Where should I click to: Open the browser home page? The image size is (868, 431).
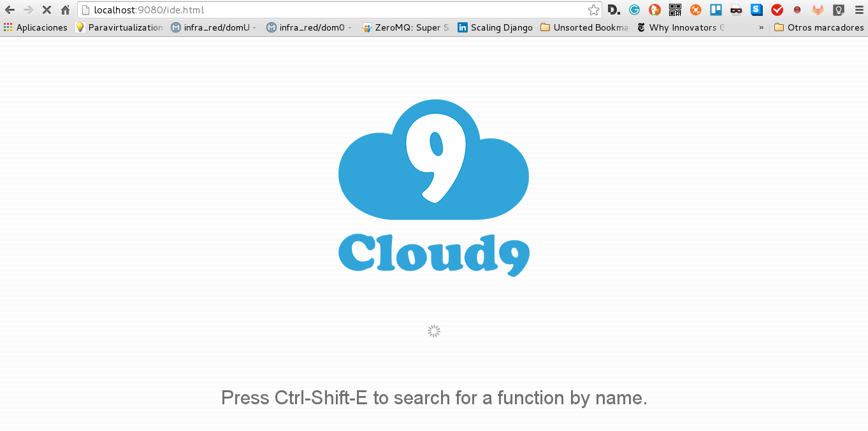[x=65, y=10]
